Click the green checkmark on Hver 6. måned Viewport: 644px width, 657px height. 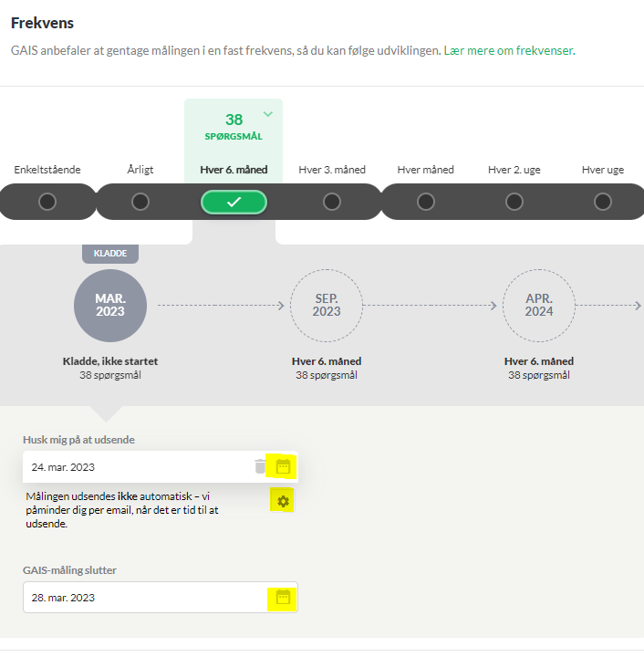coord(234,202)
